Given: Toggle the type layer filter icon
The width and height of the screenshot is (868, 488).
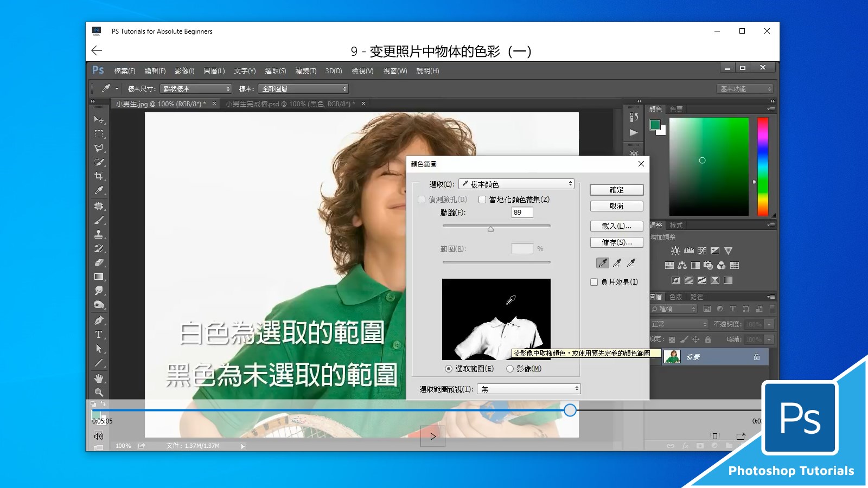Looking at the screenshot, I should (733, 309).
